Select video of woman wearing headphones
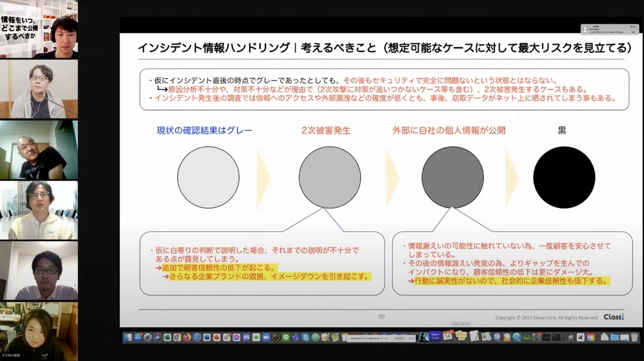Screen dimensions: 644x361 point(39,331)
